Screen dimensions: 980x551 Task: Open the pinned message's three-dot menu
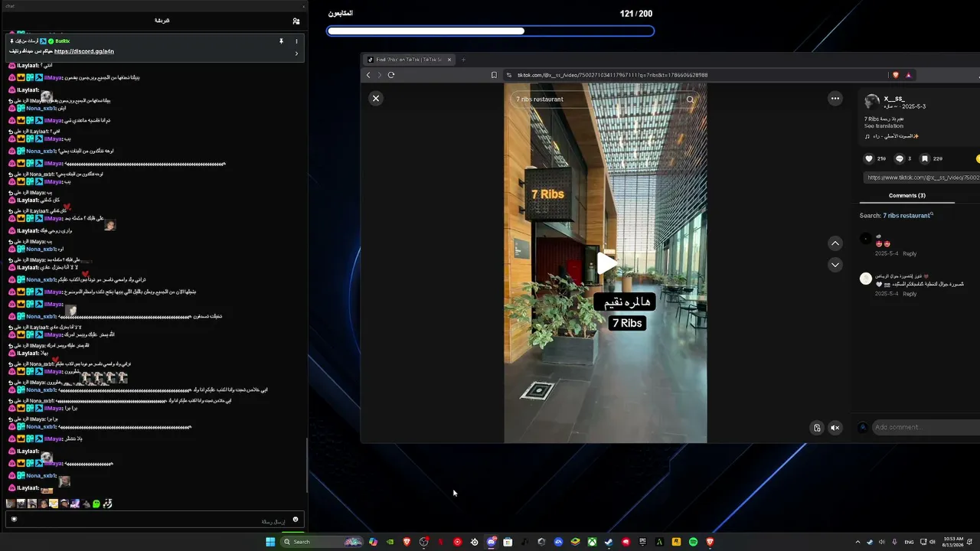(x=296, y=41)
